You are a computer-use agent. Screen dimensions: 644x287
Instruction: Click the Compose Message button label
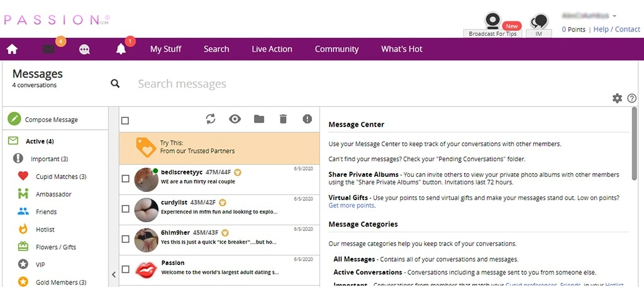click(x=52, y=120)
